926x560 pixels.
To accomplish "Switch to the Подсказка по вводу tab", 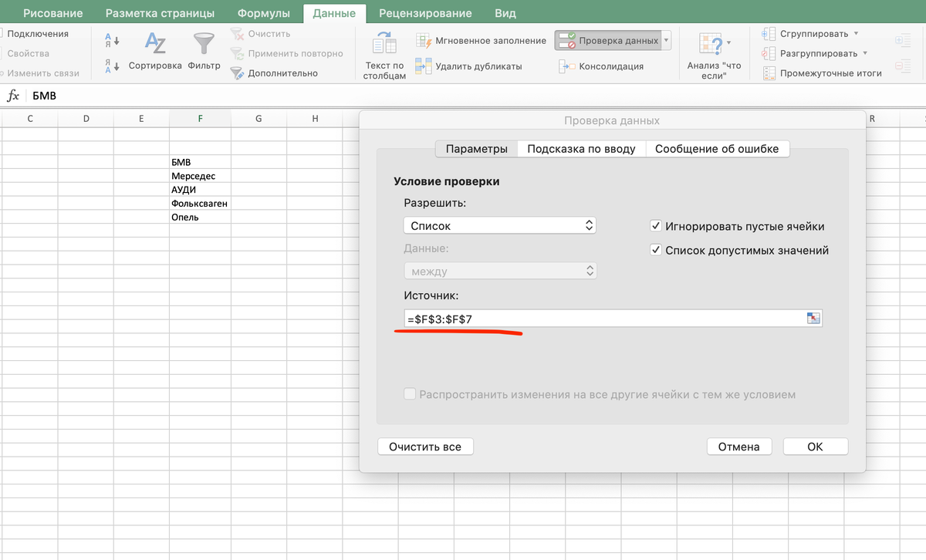I will [x=581, y=148].
